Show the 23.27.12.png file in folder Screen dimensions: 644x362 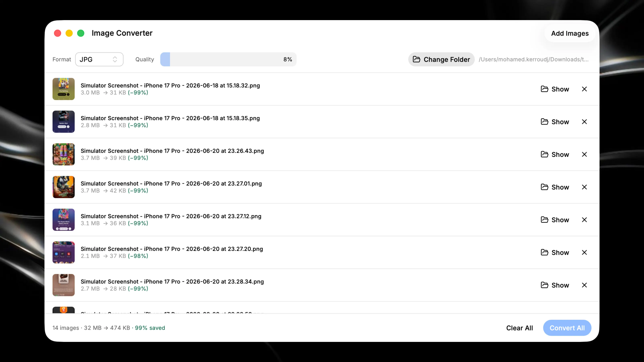tap(555, 220)
